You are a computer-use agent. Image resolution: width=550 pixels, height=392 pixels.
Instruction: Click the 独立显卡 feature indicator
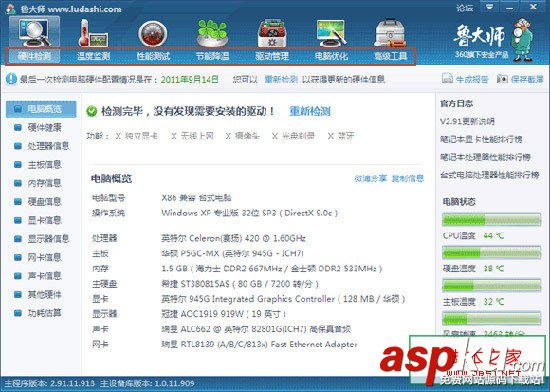click(137, 136)
